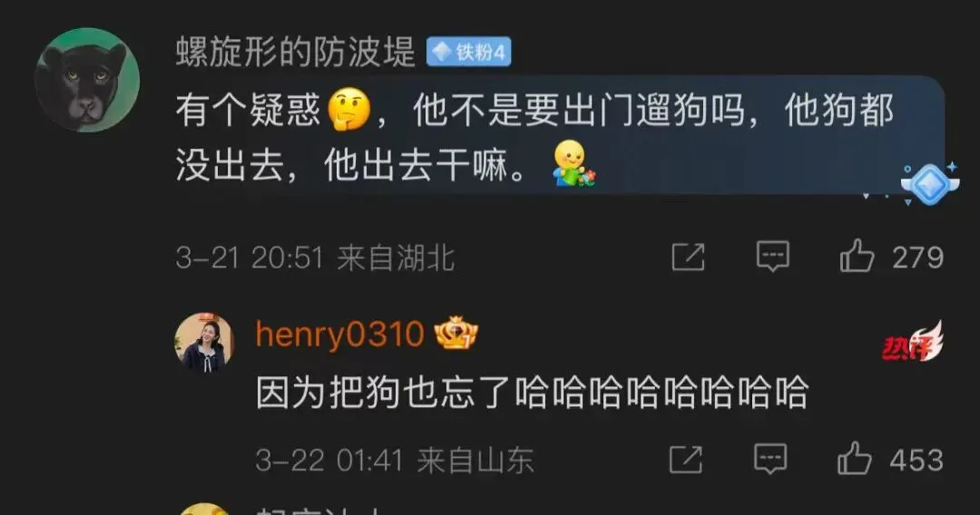The image size is (980, 515).
Task: Click the thinking face emoji in comment
Action: [x=348, y=110]
